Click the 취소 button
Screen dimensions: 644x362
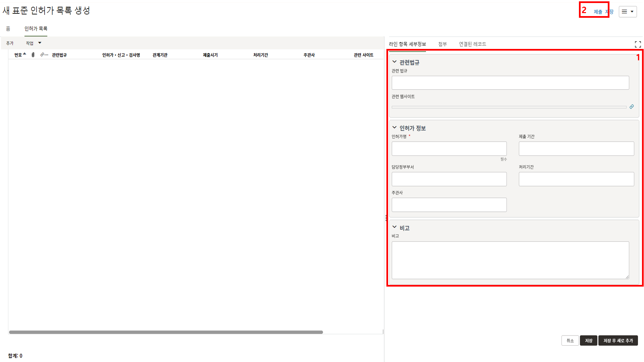point(570,341)
